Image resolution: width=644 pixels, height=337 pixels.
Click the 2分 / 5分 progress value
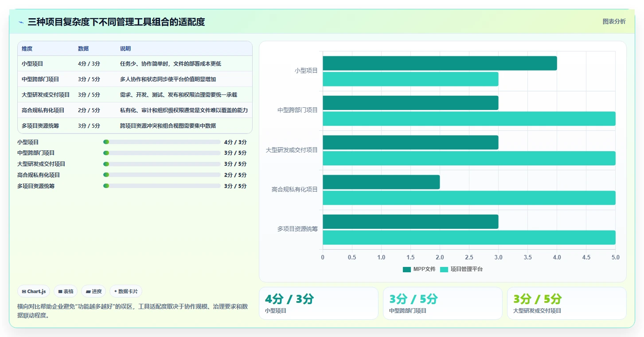pos(235,175)
